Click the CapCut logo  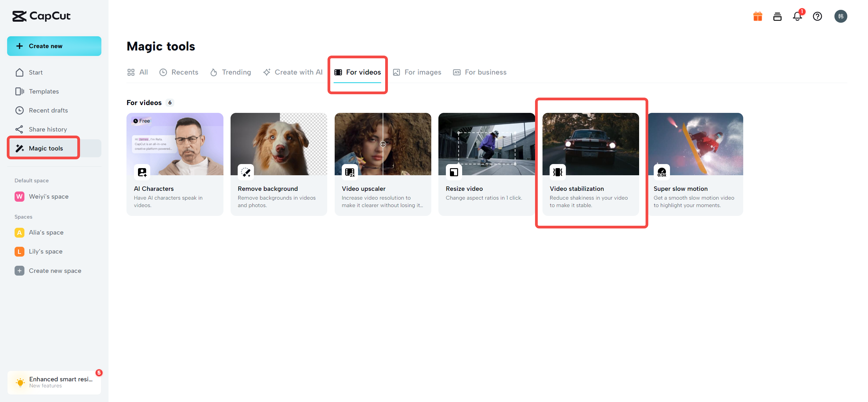pos(41,16)
